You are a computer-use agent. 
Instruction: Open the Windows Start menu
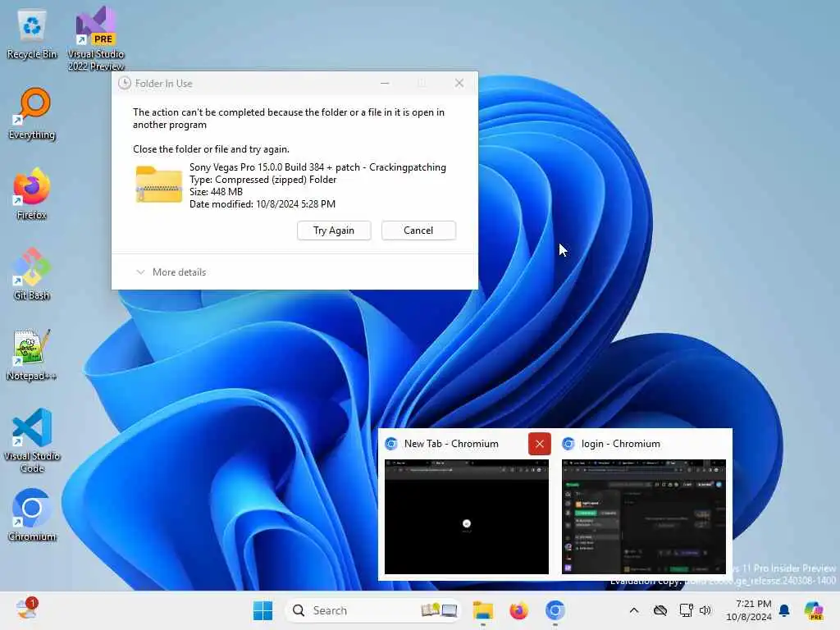(x=262, y=610)
